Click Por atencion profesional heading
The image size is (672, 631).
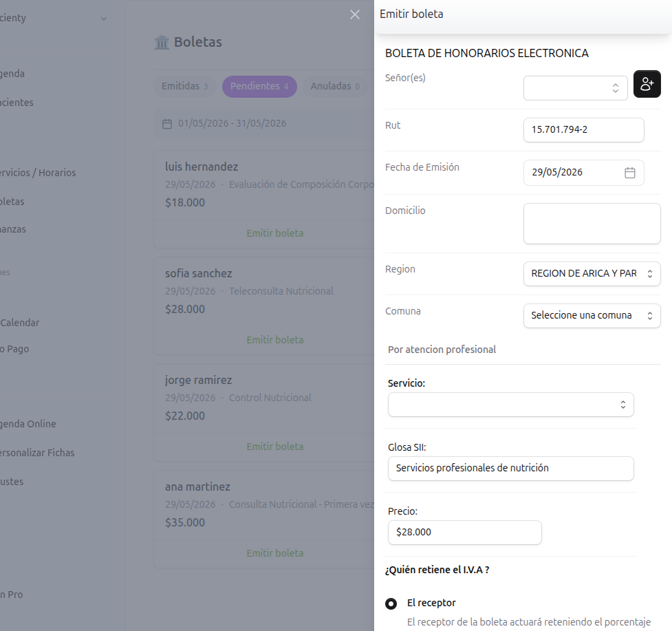pos(442,350)
